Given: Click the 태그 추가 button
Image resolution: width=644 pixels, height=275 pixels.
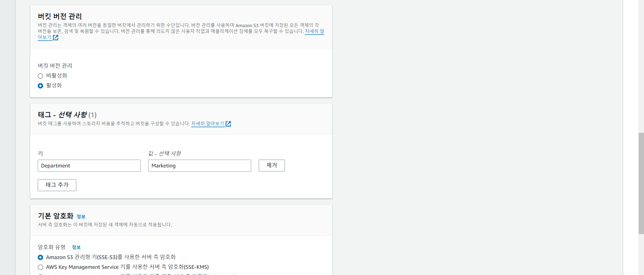Looking at the screenshot, I should pos(57,185).
